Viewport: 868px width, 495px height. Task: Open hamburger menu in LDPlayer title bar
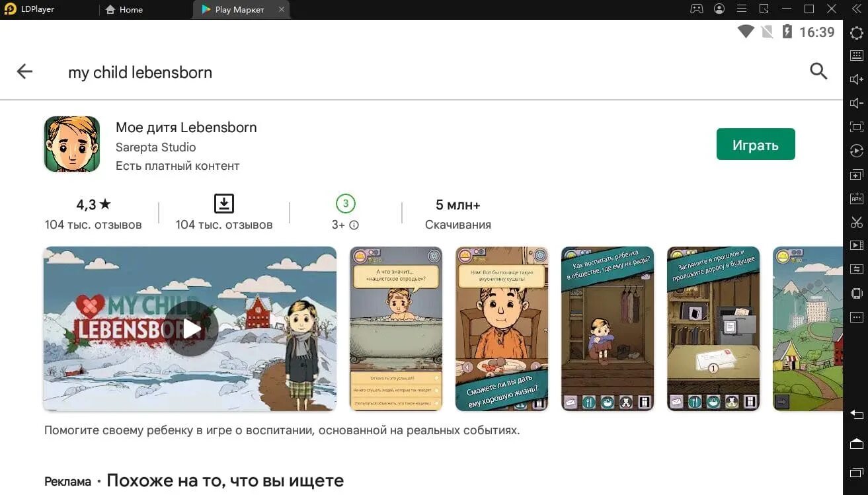pyautogui.click(x=742, y=9)
